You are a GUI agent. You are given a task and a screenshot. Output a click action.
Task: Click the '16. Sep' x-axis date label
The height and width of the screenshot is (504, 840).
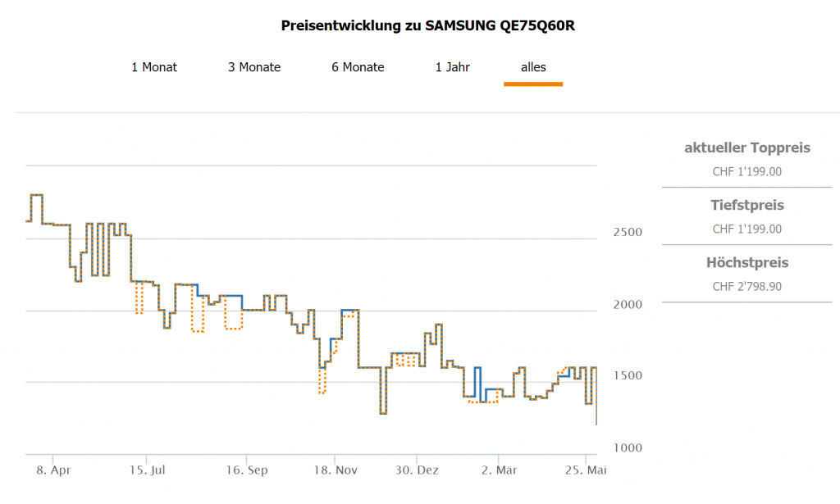(248, 470)
